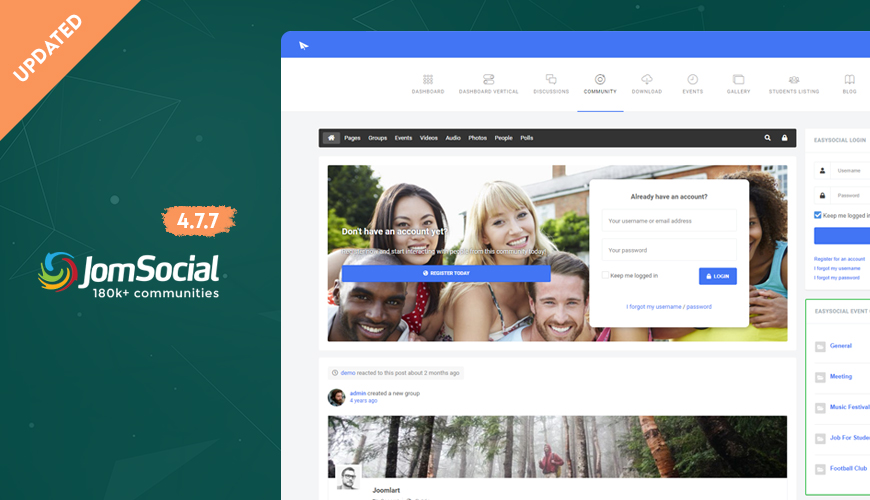Click the Football Club category image icon
Image resolution: width=870 pixels, height=500 pixels.
coord(820,469)
